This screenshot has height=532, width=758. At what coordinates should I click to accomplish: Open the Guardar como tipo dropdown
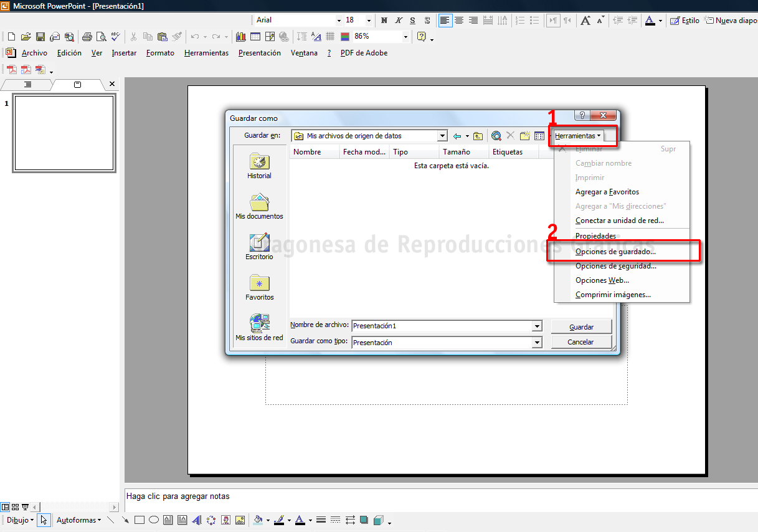pos(537,342)
